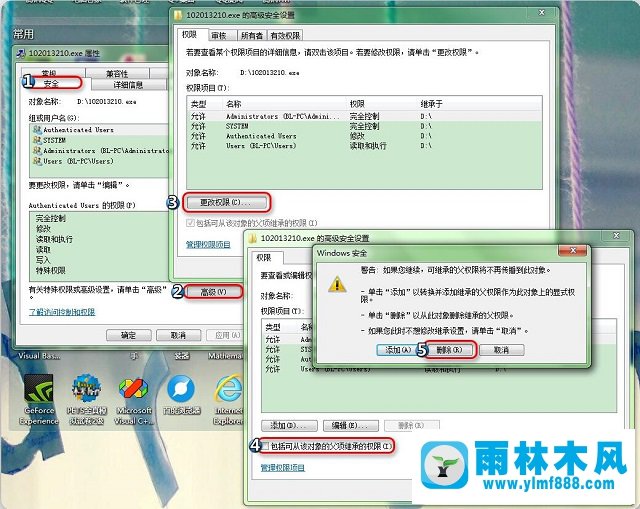The image size is (640, 509).
Task: Click the warning icon in Windows 安全 dialog
Action: (337, 284)
